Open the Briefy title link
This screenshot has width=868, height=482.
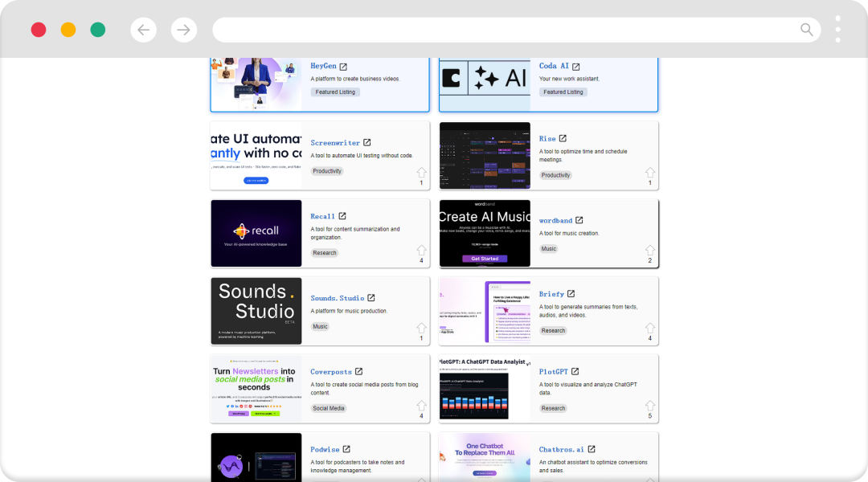(x=551, y=294)
